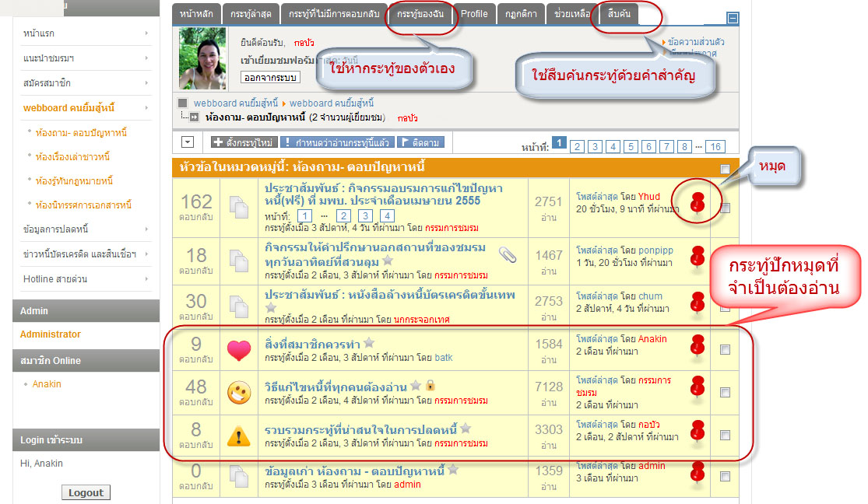Viewport: 868px width, 504px height.
Task: Expand the สมัครสมาชิก sidebar arrow
Action: tap(146, 83)
